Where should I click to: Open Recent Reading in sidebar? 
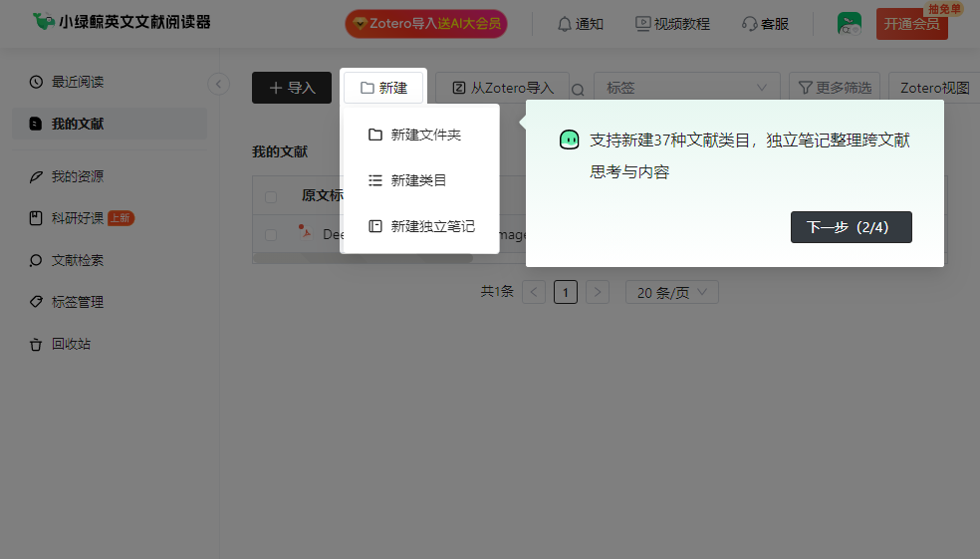pyautogui.click(x=110, y=82)
